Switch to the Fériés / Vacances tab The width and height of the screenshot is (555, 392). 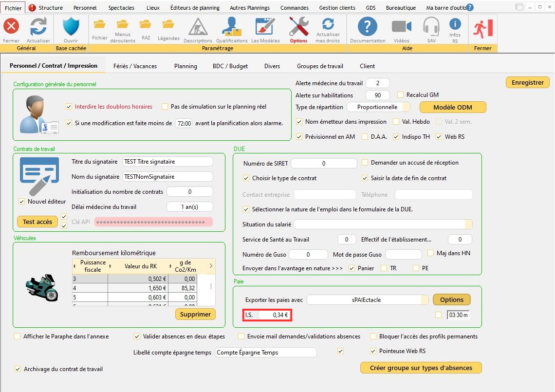coord(134,66)
